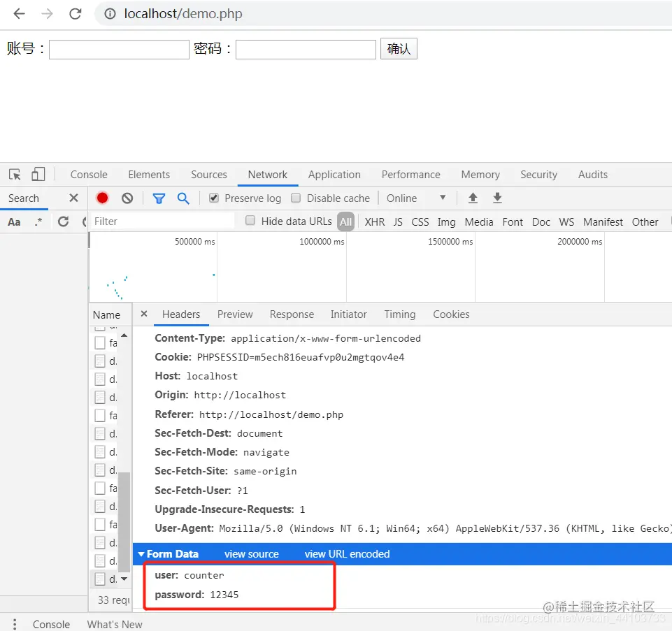Open the Sources tab
Viewport: 672px width, 631px height.
[208, 175]
